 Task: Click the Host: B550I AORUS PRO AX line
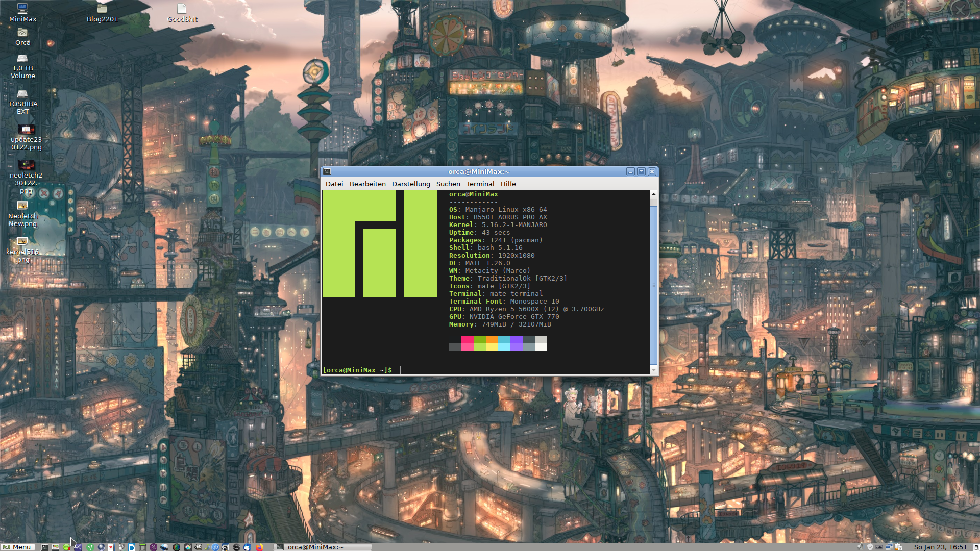pyautogui.click(x=498, y=217)
